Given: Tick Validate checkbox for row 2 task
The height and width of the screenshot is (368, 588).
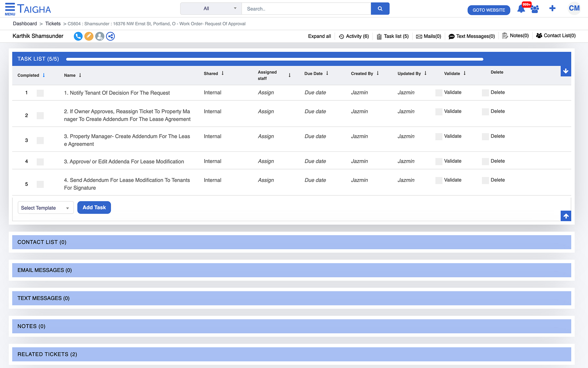Looking at the screenshot, I should pos(439,112).
